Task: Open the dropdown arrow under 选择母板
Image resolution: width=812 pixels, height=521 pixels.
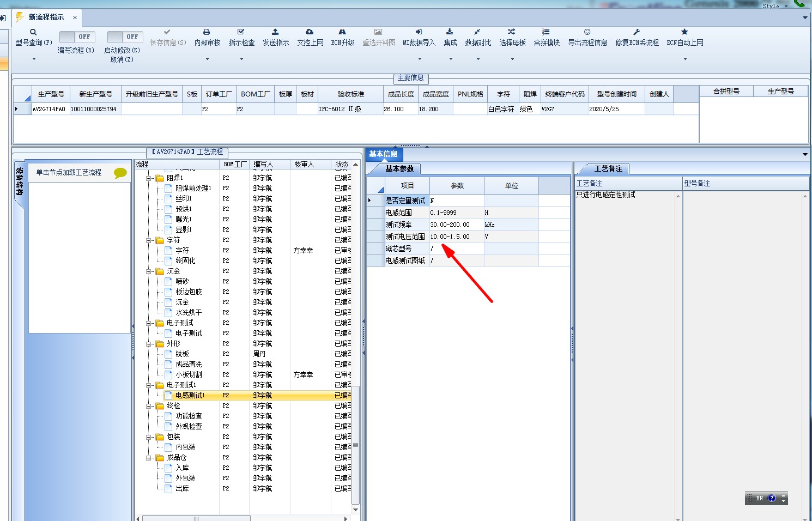Action: [x=512, y=59]
